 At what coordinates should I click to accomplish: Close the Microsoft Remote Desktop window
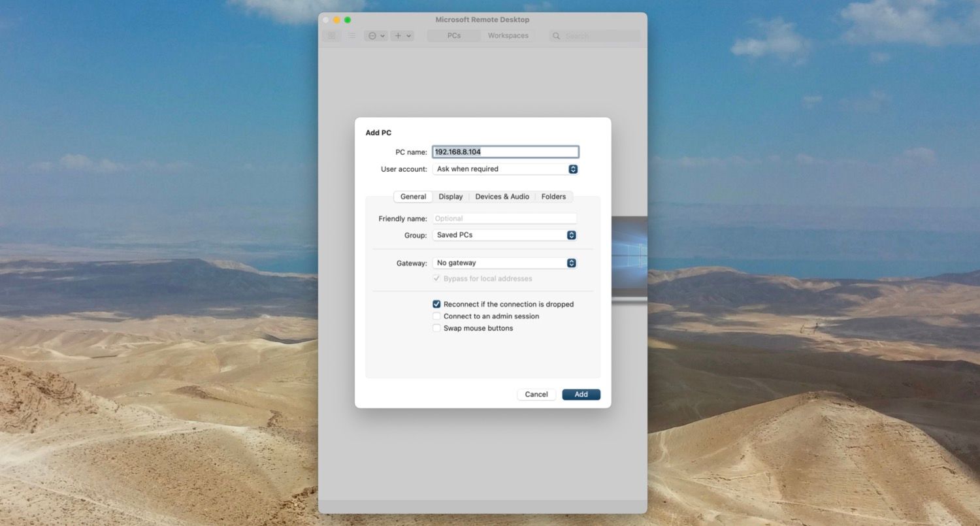326,20
